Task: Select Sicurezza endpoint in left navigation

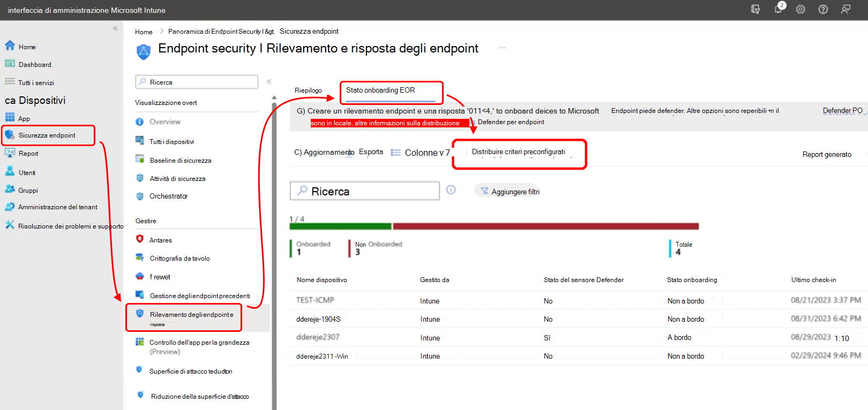Action: tap(47, 135)
